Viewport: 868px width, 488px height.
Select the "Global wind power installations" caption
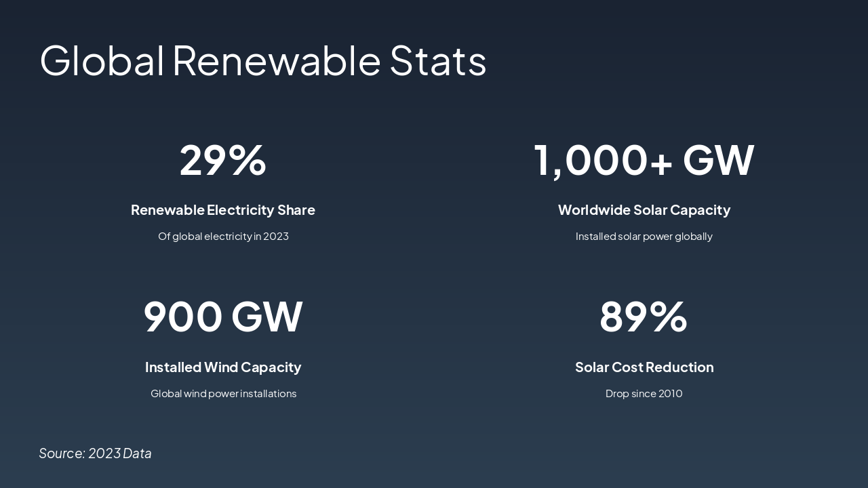(223, 394)
